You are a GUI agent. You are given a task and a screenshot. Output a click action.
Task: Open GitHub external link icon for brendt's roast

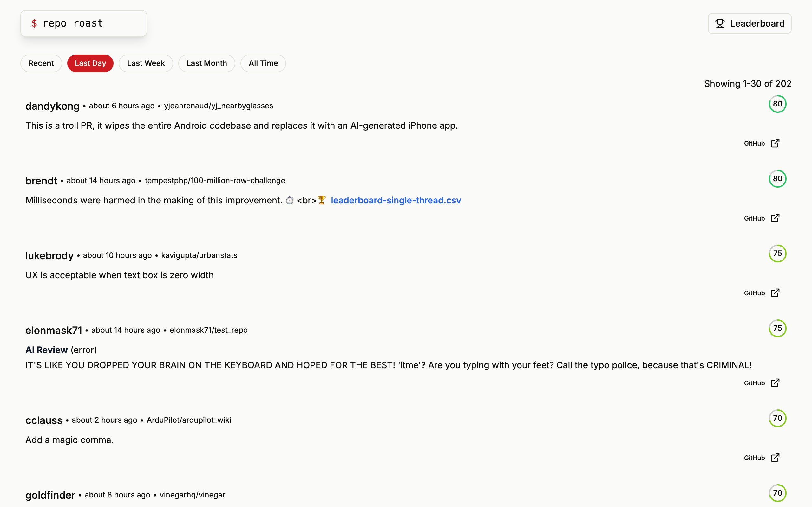(x=775, y=218)
